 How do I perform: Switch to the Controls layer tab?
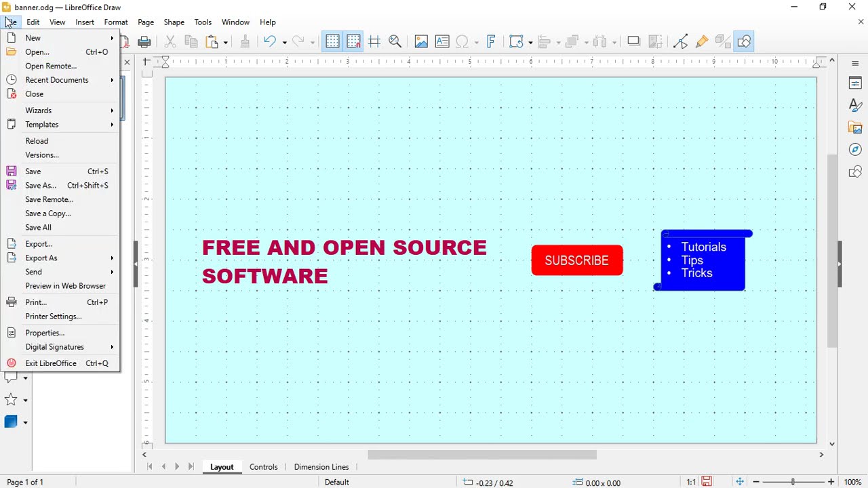click(x=263, y=467)
